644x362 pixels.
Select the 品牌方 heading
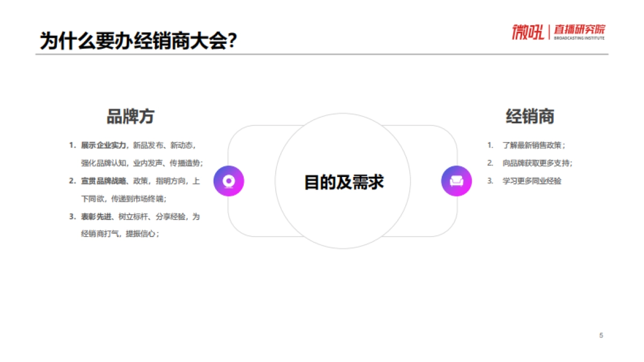tap(130, 114)
